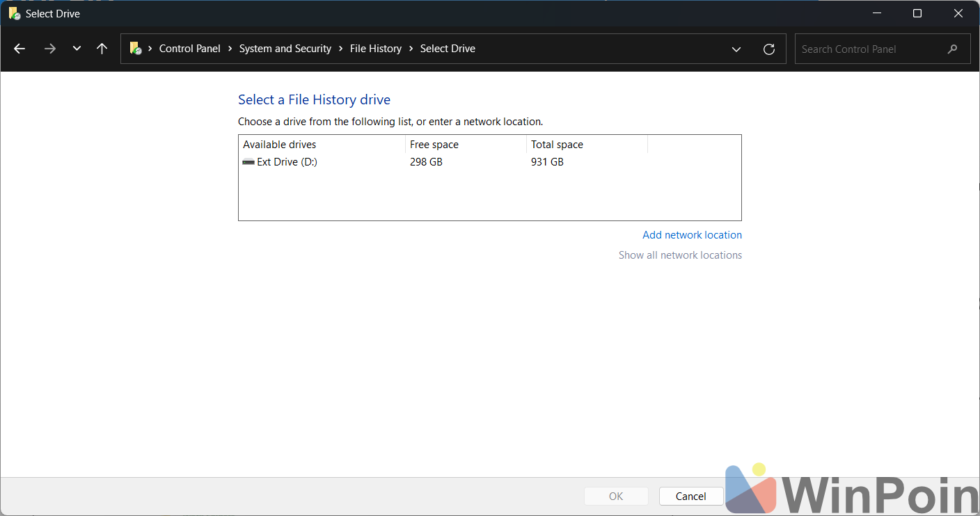Expand chevron after File History breadcrumb

click(x=411, y=49)
